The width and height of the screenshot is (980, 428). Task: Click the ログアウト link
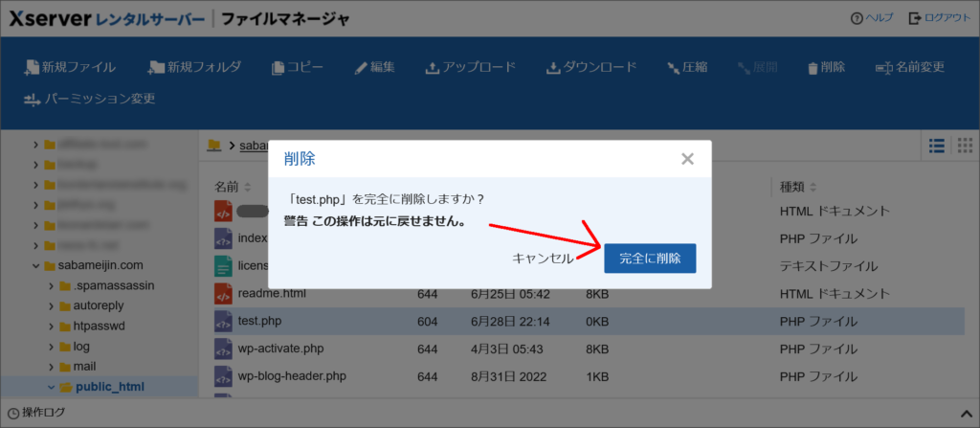coord(940,18)
